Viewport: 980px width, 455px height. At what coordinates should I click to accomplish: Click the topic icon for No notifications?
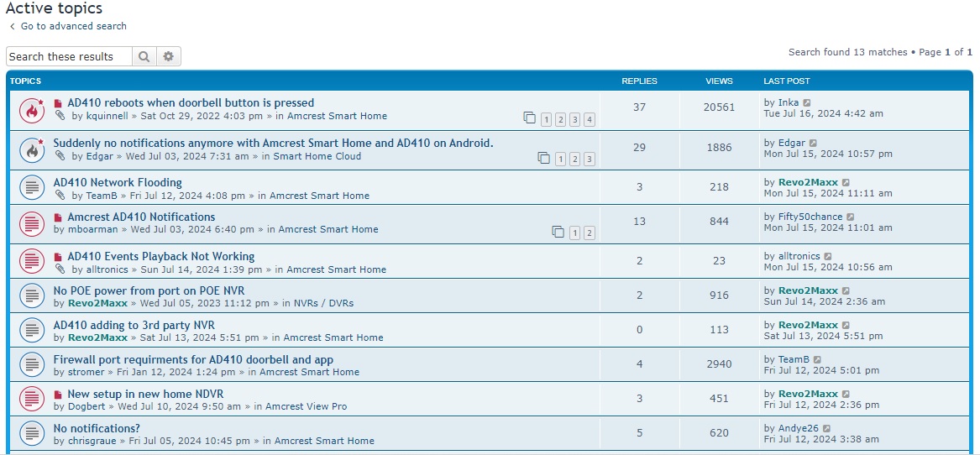coord(31,433)
